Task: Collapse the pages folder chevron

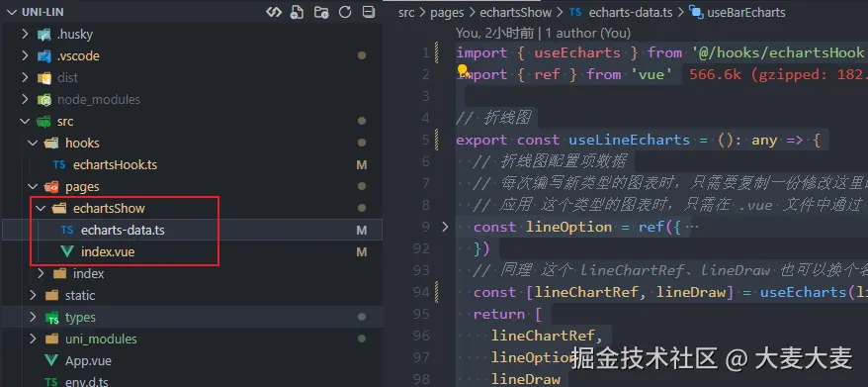Action: tap(33, 187)
